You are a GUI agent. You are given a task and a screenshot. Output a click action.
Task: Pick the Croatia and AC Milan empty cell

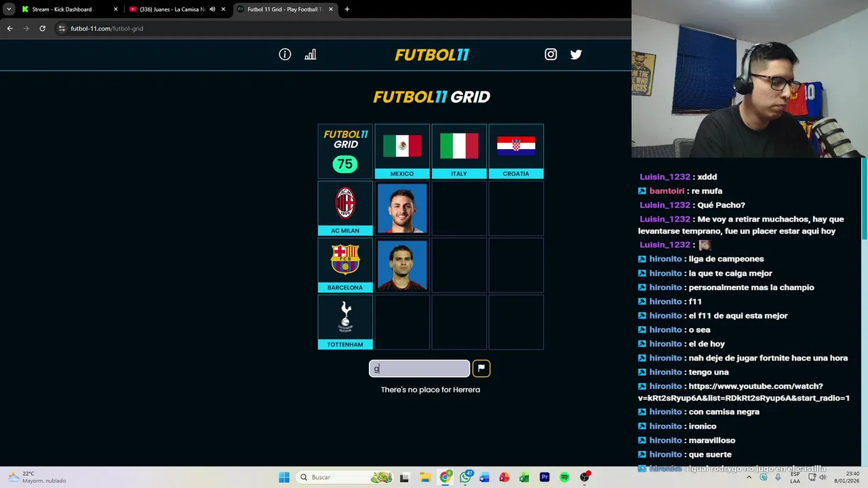[x=516, y=208]
